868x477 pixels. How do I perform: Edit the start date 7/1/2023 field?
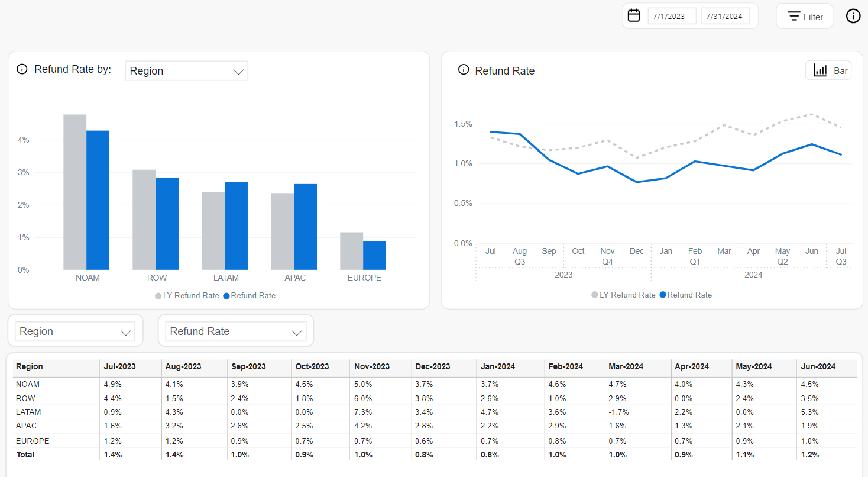tap(672, 16)
